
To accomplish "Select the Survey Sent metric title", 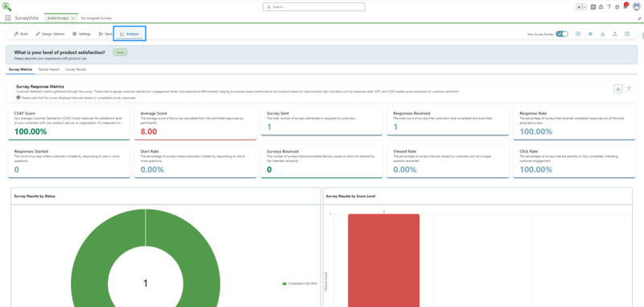I will [278, 113].
